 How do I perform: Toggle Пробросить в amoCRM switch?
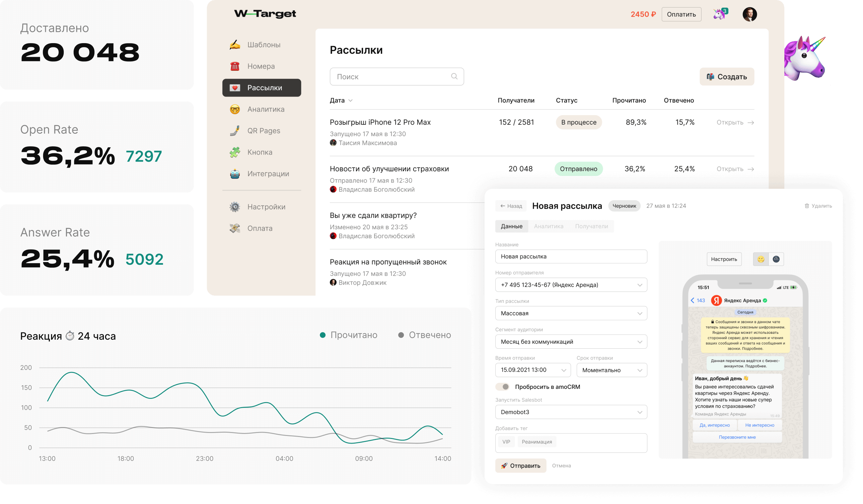(x=503, y=387)
